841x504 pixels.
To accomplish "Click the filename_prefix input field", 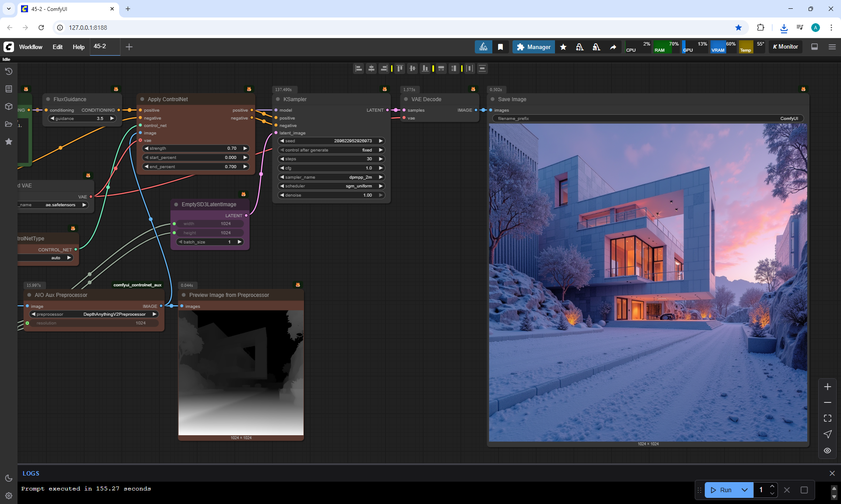I will click(647, 118).
